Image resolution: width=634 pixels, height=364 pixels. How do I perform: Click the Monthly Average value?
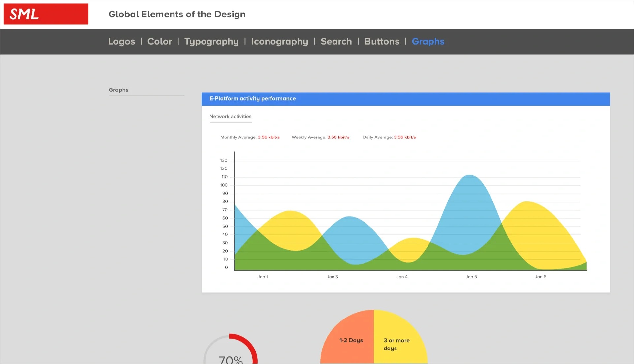coord(269,137)
